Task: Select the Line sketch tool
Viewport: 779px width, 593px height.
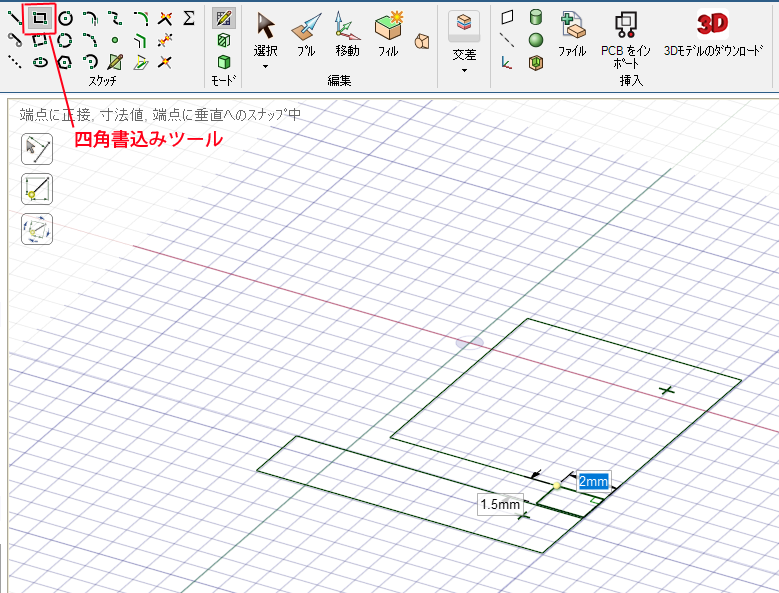Action: coord(15,18)
